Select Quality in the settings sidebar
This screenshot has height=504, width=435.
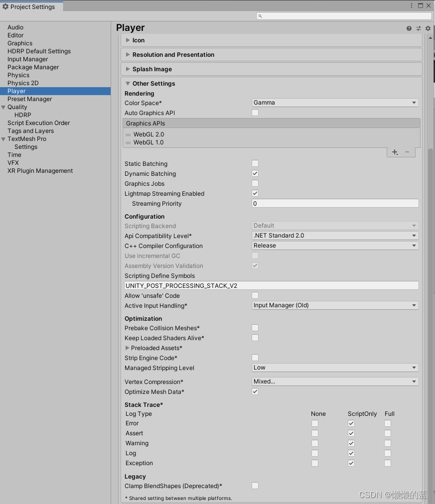[x=17, y=107]
